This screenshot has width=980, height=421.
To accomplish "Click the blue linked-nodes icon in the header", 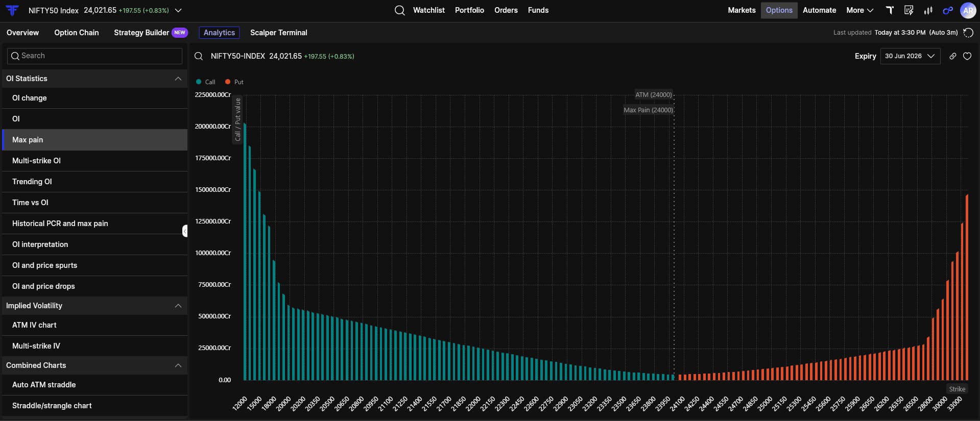I will pos(948,10).
